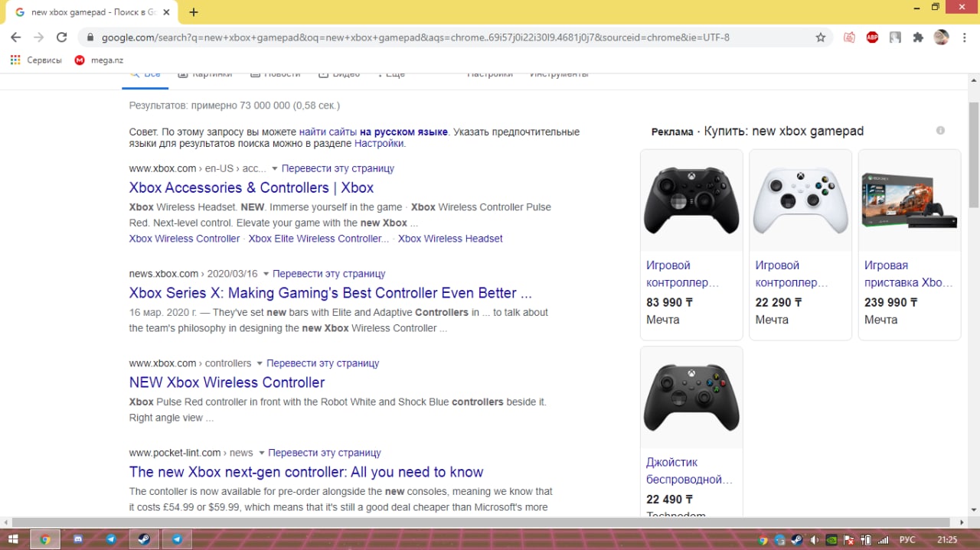Open the network signal tray icon

(x=882, y=539)
